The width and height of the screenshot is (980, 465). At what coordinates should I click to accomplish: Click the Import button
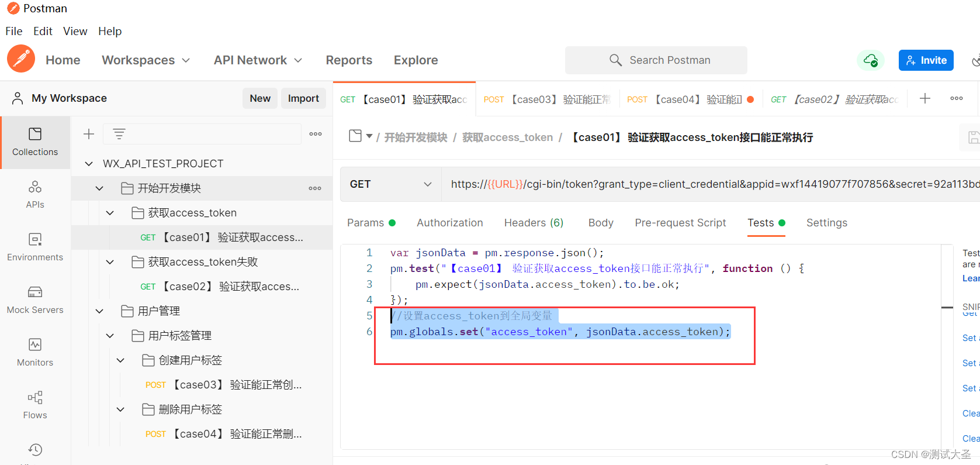point(303,98)
